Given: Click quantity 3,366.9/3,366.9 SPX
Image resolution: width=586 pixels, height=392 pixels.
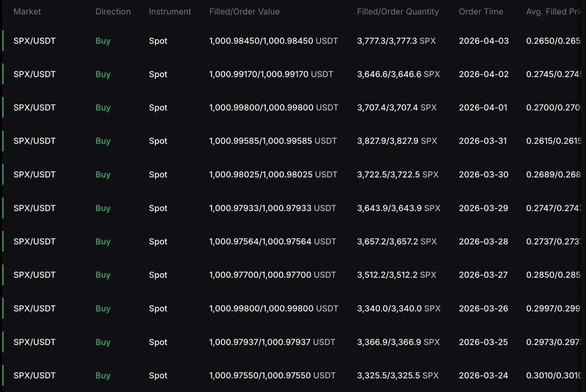Looking at the screenshot, I should 398,342.
